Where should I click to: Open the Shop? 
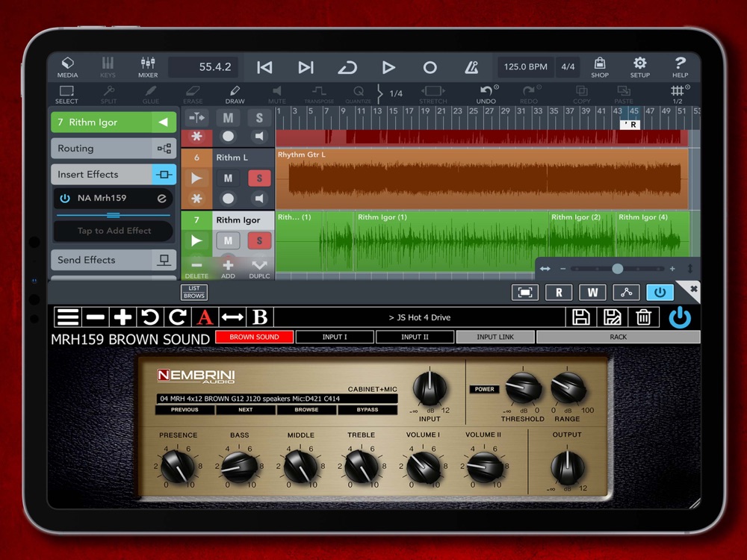600,67
